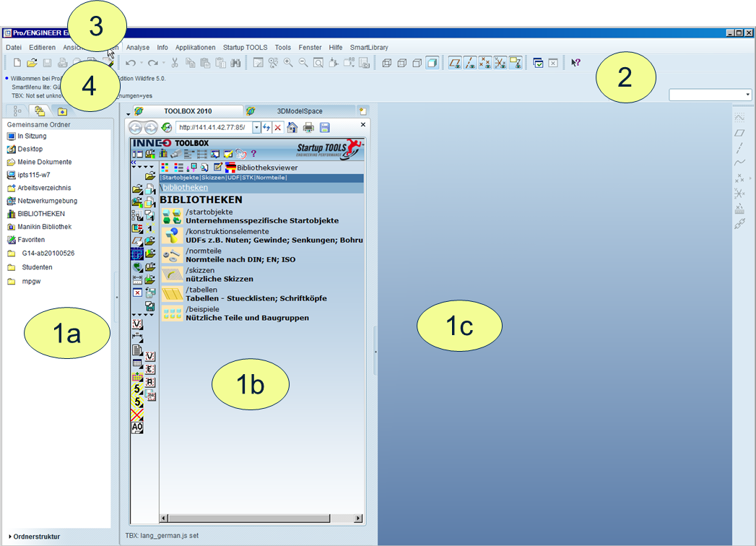Open the Editieren menu
This screenshot has width=756, height=546.
[42, 47]
